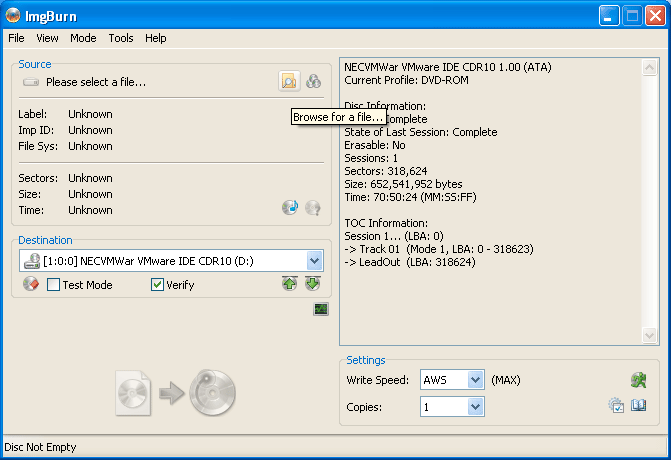
Task: Uncheck the Verify checkbox
Action: [157, 285]
